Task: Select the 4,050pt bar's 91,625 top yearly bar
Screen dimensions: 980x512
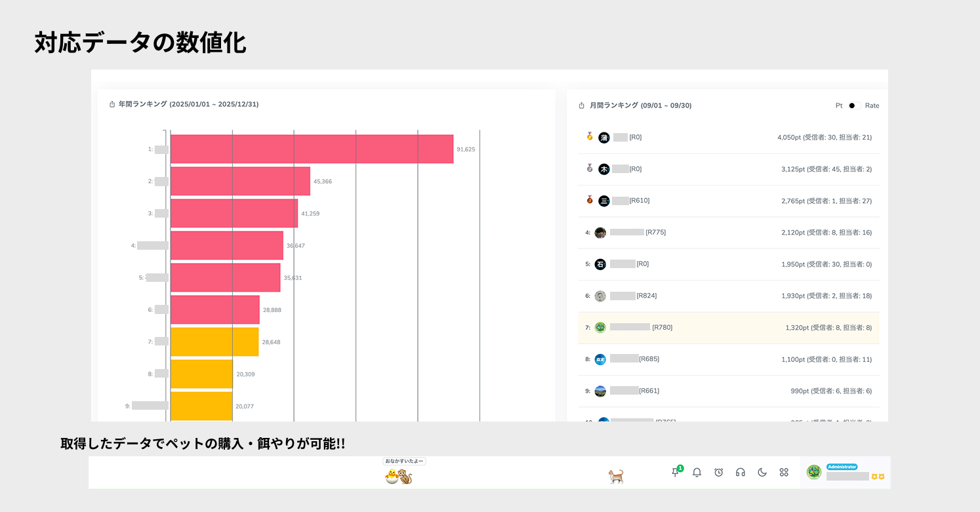Action: tap(312, 149)
